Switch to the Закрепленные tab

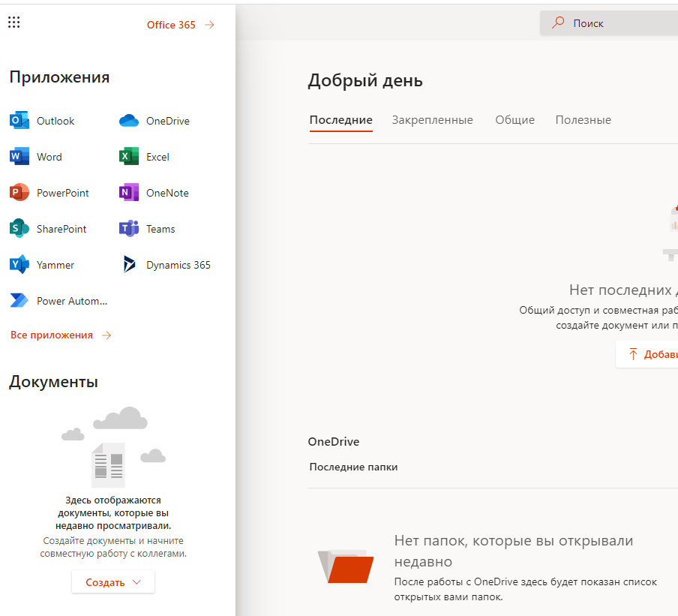(433, 120)
